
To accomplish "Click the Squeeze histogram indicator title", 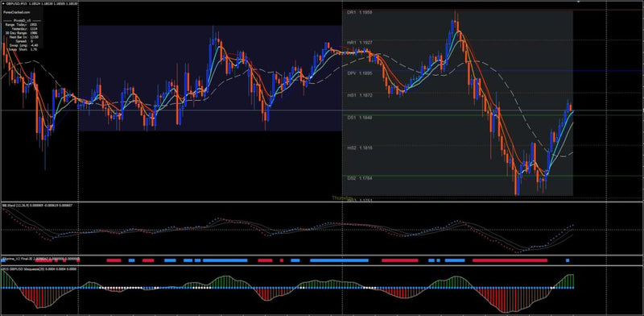I will pos(39,268).
